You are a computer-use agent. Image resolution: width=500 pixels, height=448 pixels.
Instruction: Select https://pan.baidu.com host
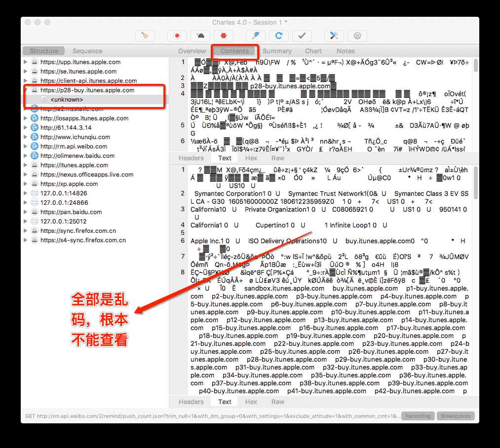71,212
